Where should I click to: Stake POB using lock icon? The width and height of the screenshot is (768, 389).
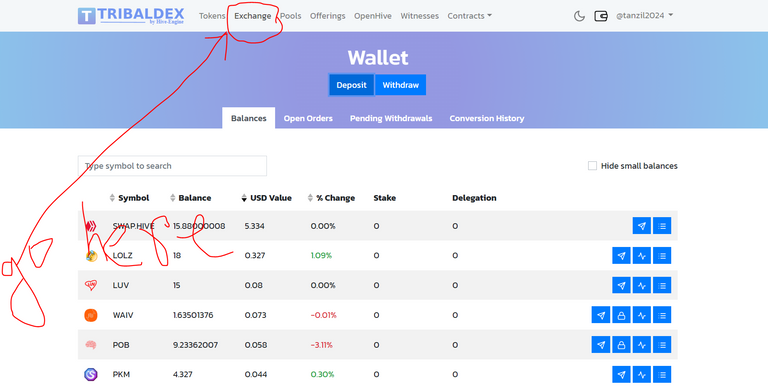click(621, 345)
